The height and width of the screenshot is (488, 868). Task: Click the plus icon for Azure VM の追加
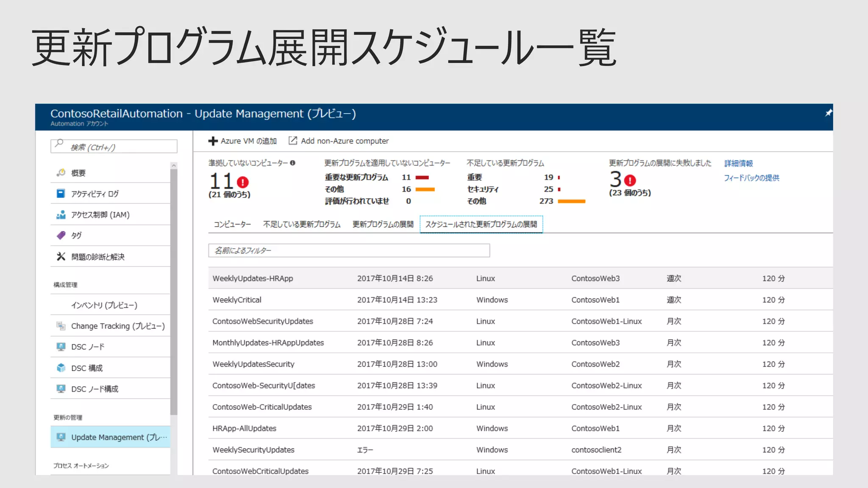pyautogui.click(x=213, y=141)
